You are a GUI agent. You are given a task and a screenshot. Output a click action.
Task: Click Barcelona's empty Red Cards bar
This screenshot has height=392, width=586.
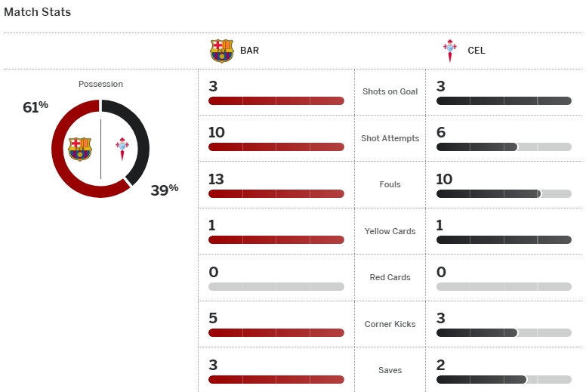(x=276, y=286)
